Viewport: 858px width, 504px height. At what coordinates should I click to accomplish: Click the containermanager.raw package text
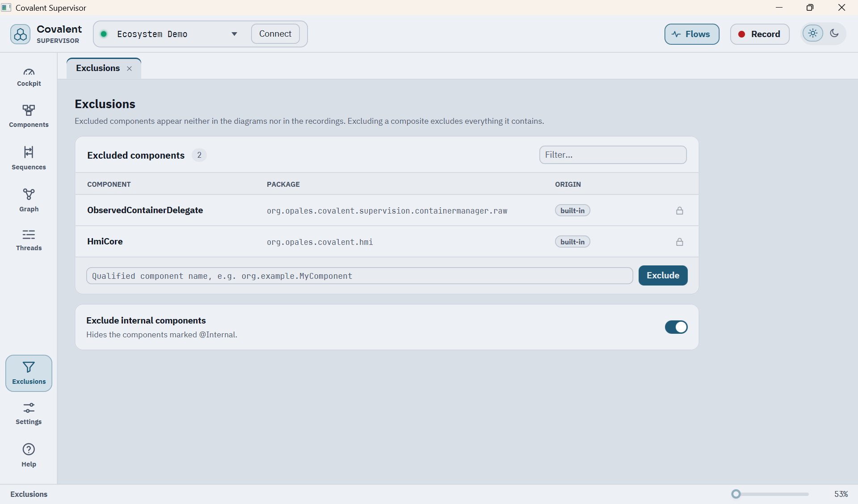(387, 211)
